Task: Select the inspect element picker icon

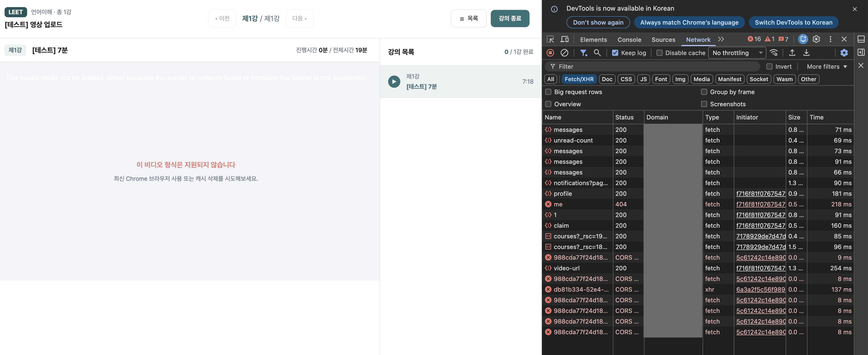Action: [x=550, y=39]
